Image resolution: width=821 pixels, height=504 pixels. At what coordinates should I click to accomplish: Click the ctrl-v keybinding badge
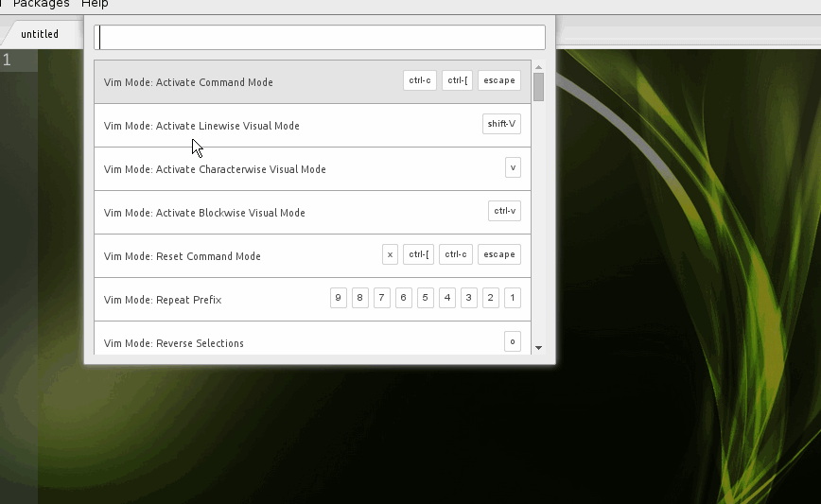[x=505, y=211]
